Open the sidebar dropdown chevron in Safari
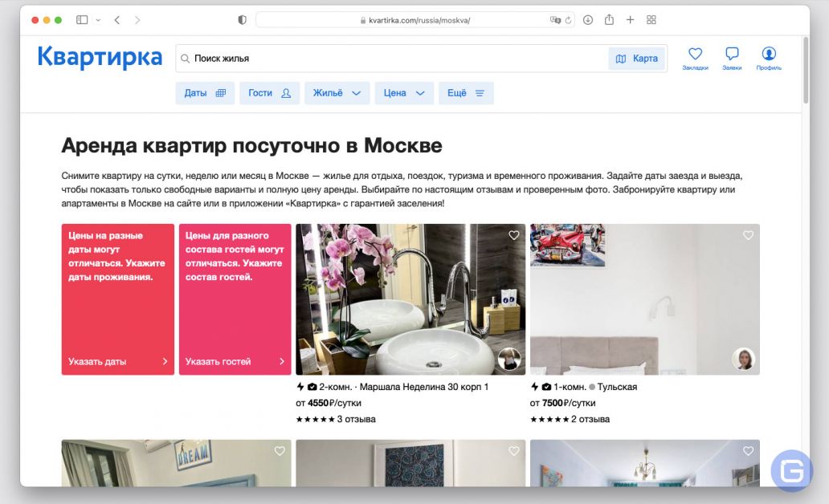This screenshot has width=829, height=504. [x=98, y=20]
